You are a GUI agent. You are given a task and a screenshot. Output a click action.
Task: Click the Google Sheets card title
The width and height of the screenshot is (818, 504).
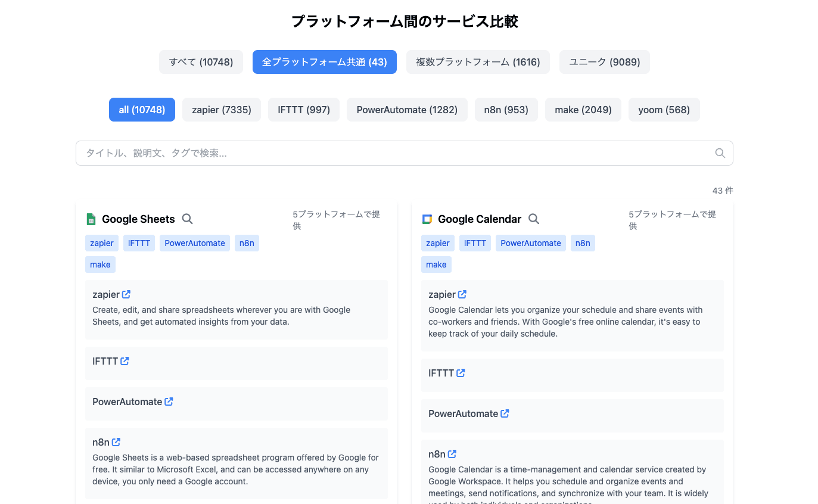click(138, 219)
